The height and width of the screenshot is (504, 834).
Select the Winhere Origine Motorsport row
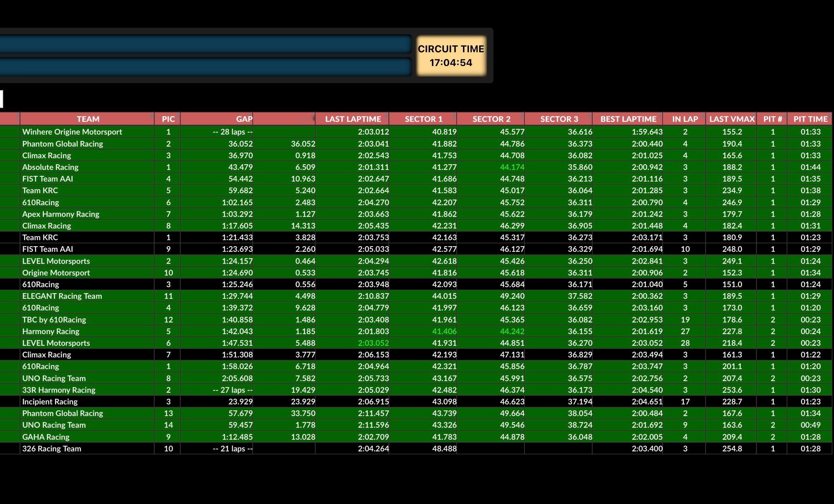pyautogui.click(x=72, y=132)
